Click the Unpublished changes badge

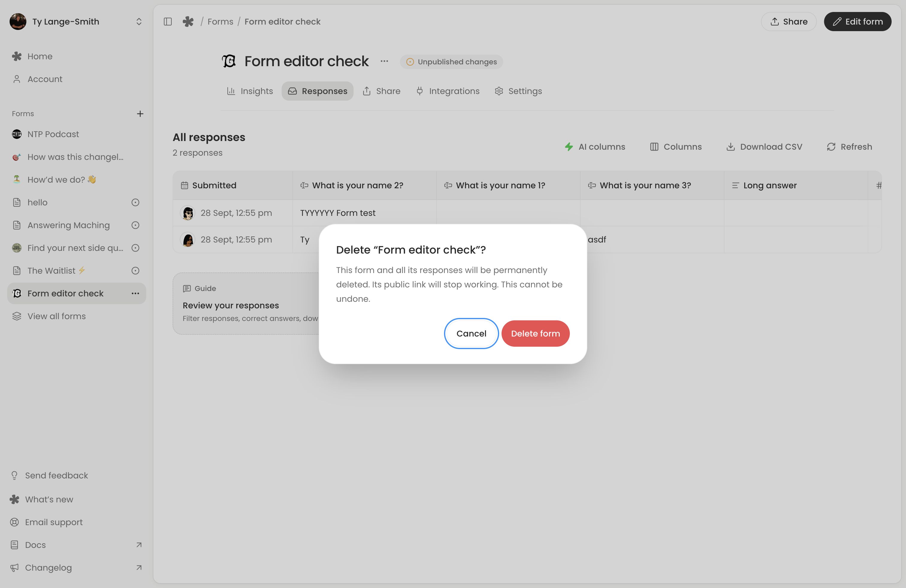coord(452,62)
